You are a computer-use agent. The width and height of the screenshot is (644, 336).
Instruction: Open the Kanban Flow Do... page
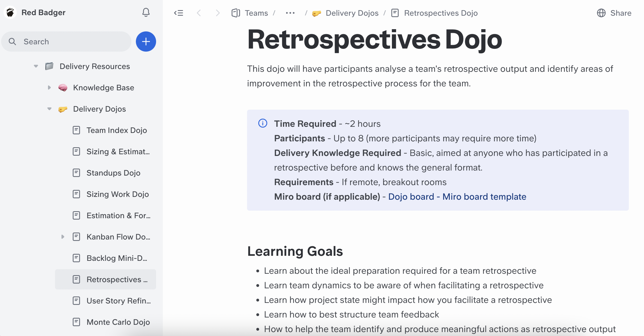[x=118, y=237]
